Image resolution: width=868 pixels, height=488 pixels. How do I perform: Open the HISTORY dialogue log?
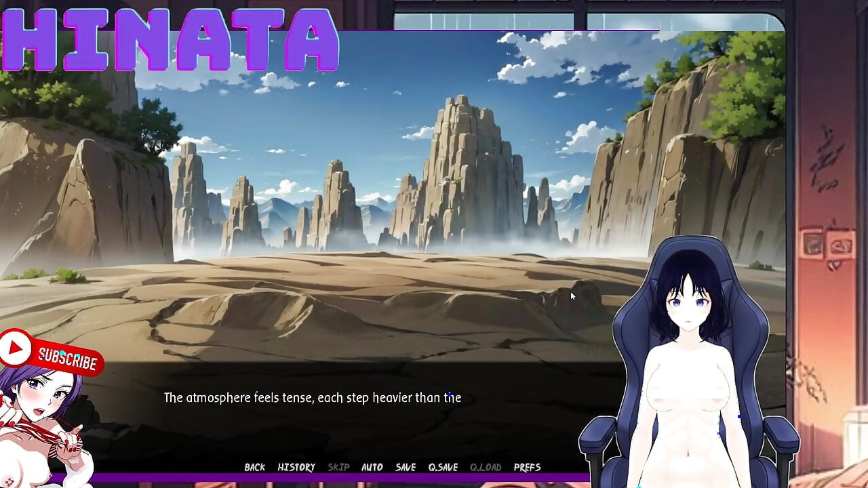pyautogui.click(x=296, y=467)
